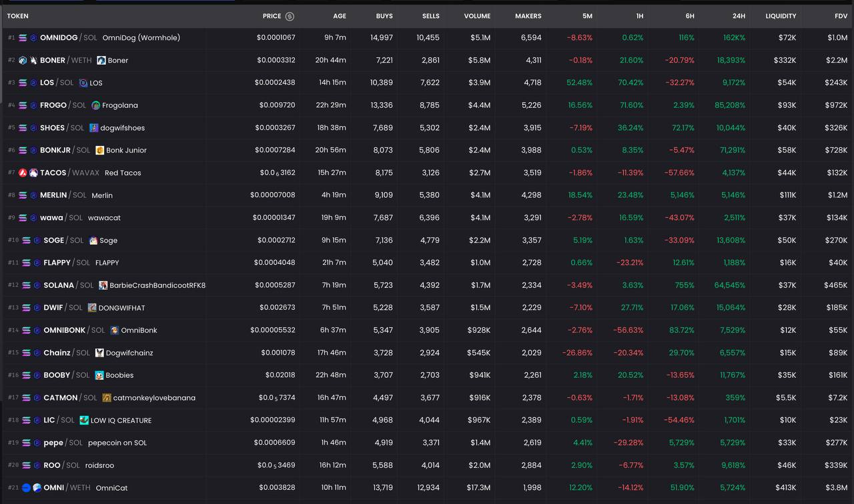Open the FROGO / SOL pair
Viewport: 854px width, 504px height.
(x=427, y=105)
